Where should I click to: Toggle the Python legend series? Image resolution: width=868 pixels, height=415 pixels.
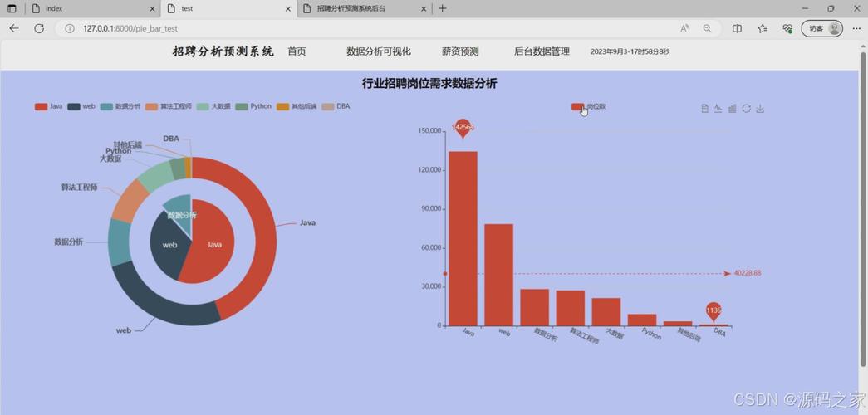pos(253,106)
